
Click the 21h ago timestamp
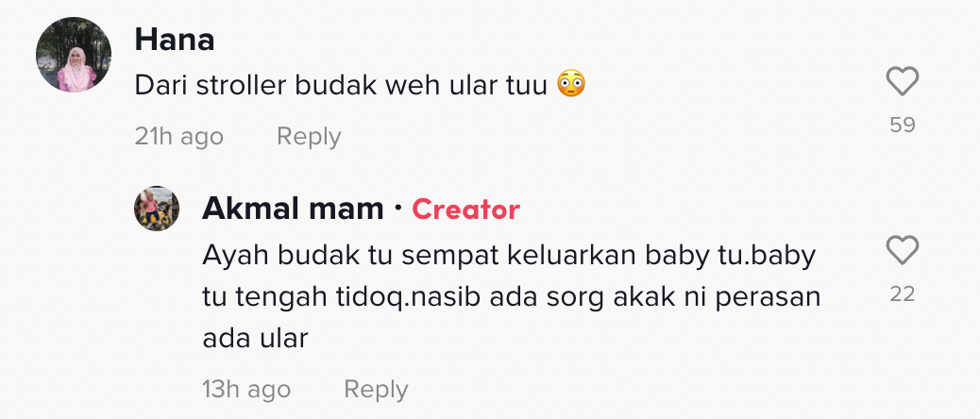(178, 137)
